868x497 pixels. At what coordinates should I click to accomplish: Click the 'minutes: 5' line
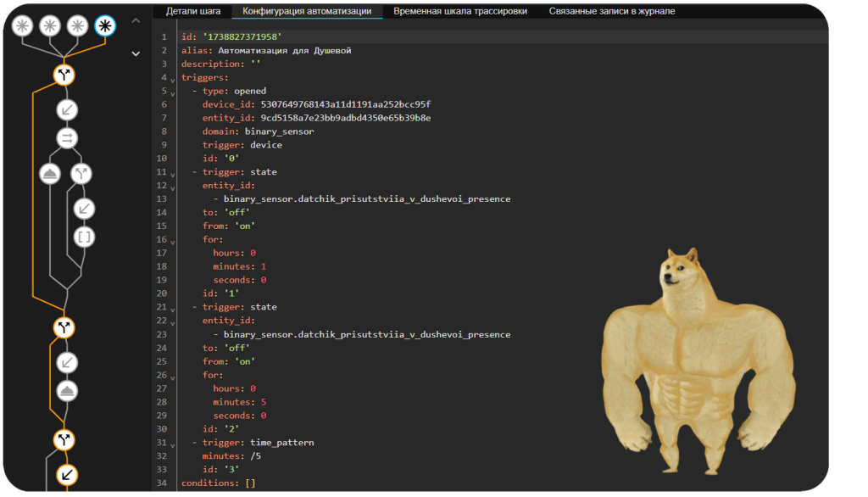click(x=240, y=402)
